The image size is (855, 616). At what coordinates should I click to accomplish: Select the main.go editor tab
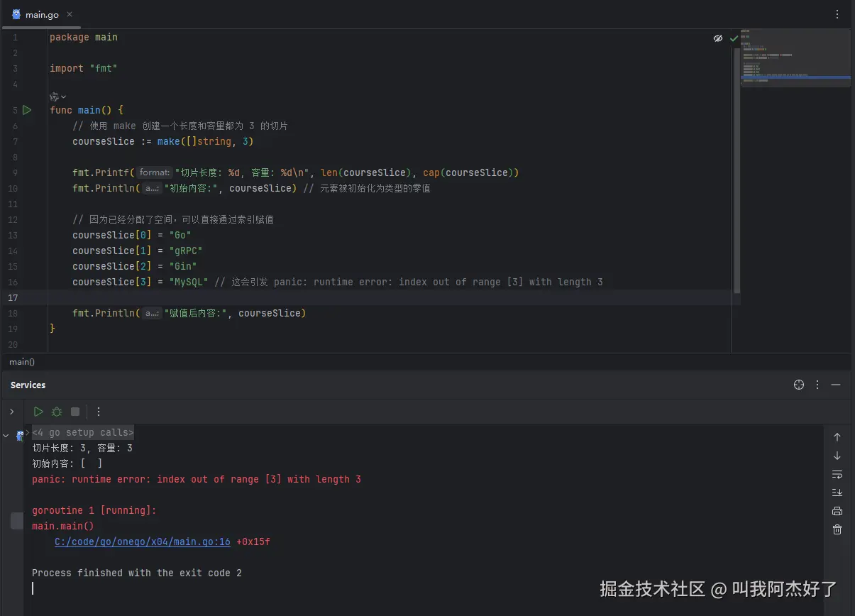pyautogui.click(x=42, y=15)
